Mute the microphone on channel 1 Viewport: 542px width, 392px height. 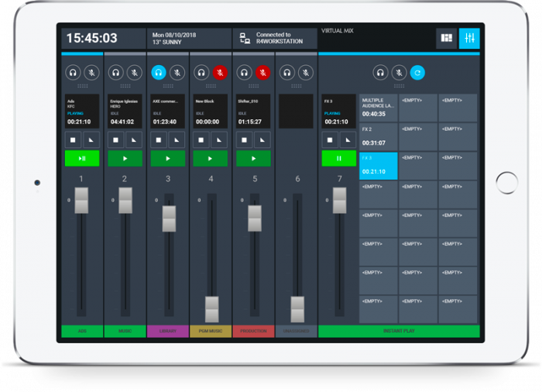point(91,73)
